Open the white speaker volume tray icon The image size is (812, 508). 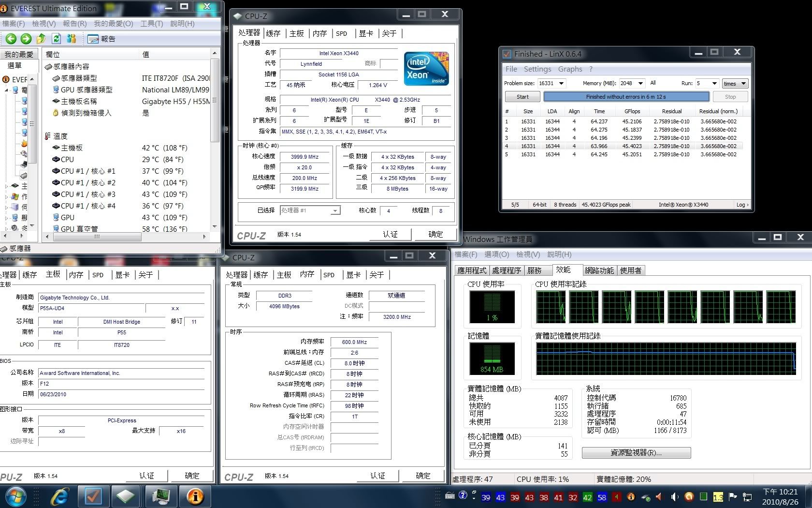(x=675, y=497)
